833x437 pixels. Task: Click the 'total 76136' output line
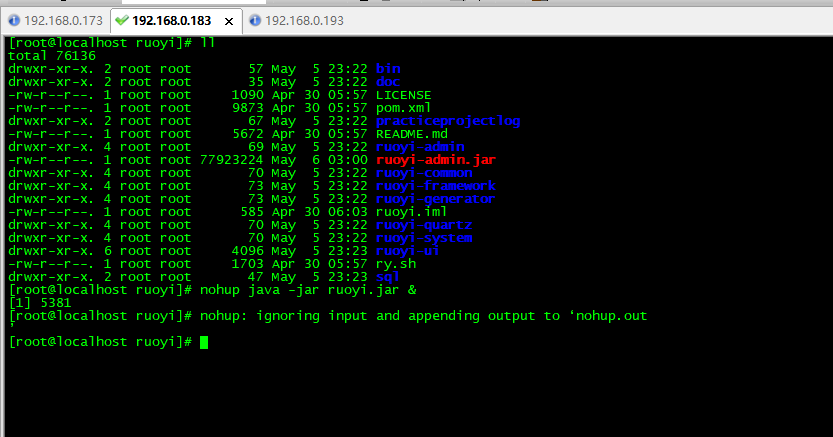tap(52, 56)
